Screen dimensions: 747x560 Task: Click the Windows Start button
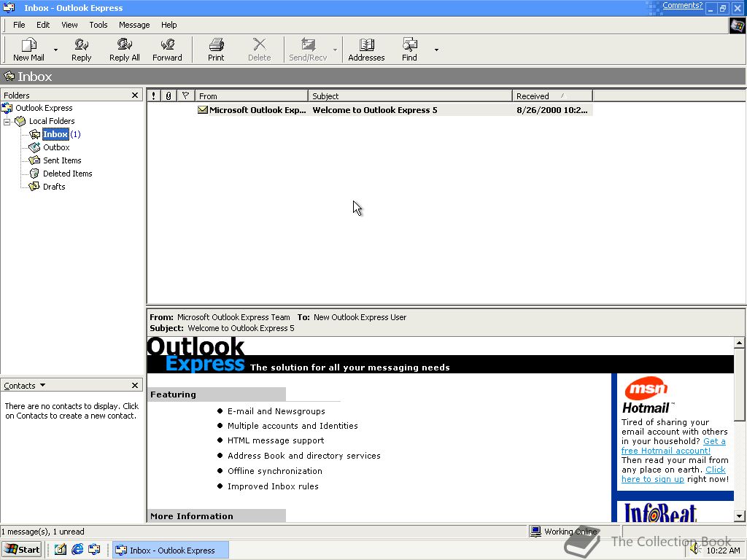click(22, 550)
